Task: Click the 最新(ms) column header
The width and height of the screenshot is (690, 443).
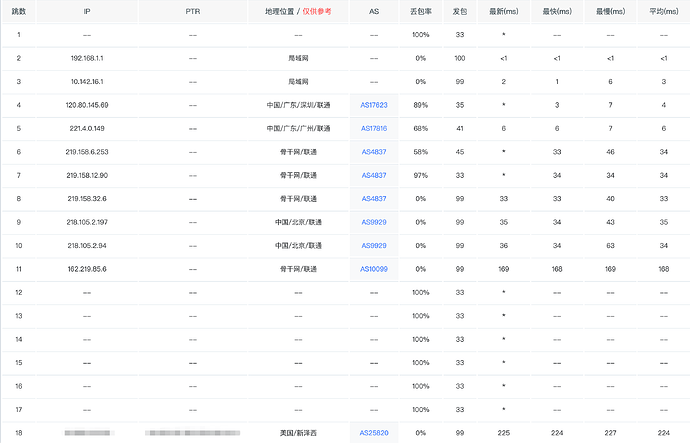Action: click(504, 11)
